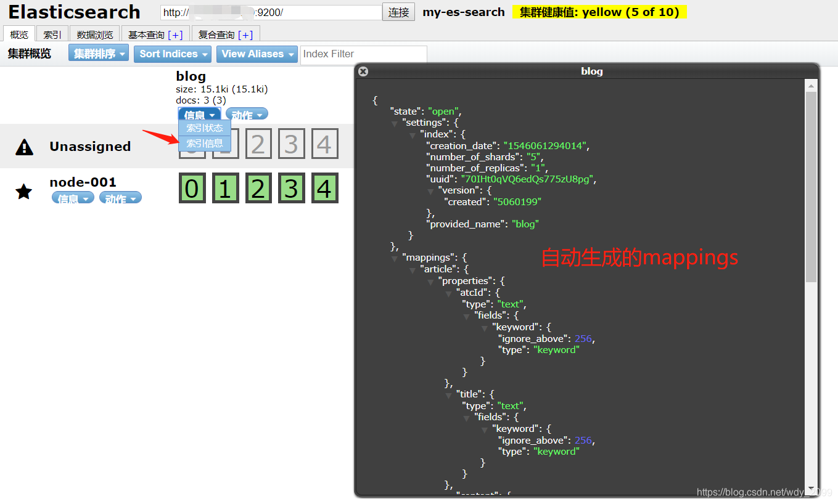Open the Sort Indices dropdown
The image size is (838, 504).
tap(173, 54)
